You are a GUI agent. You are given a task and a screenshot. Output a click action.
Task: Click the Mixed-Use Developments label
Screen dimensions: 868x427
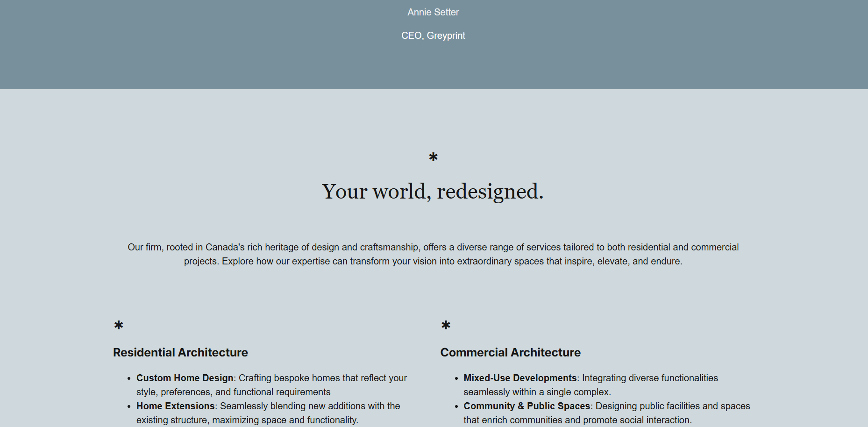pos(520,378)
